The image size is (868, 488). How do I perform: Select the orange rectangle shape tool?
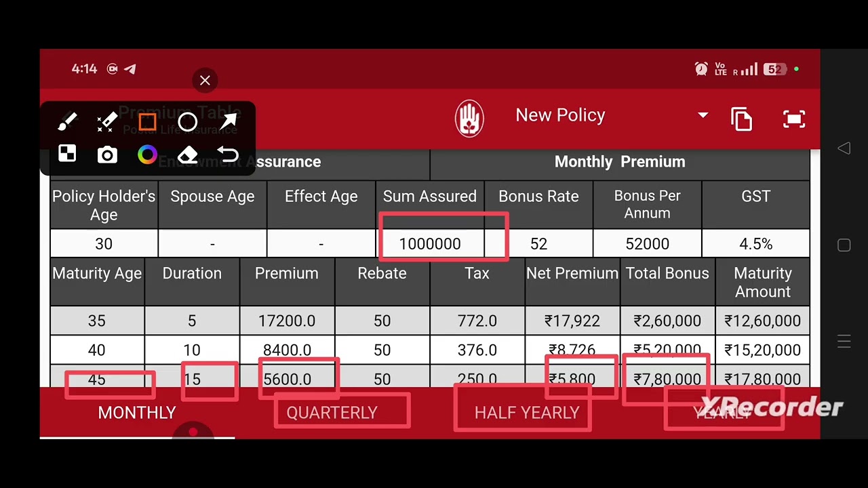tap(147, 123)
